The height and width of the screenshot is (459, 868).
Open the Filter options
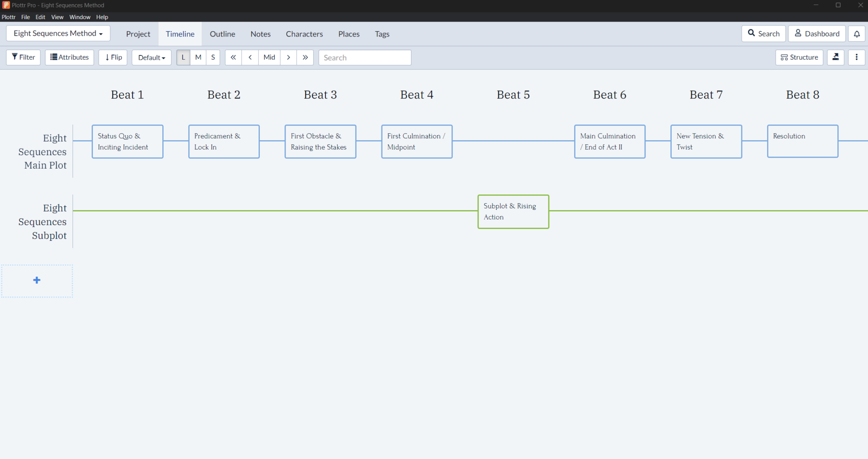(x=23, y=57)
